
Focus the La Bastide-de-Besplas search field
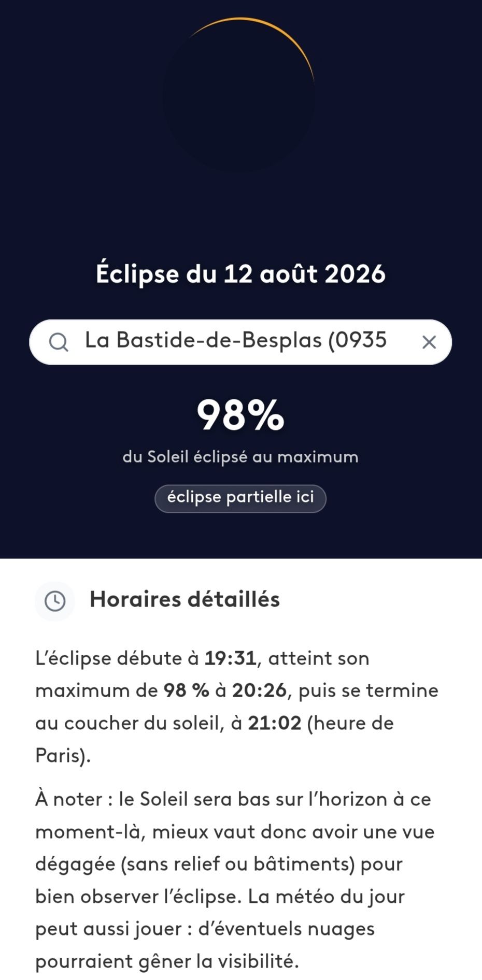(x=240, y=342)
